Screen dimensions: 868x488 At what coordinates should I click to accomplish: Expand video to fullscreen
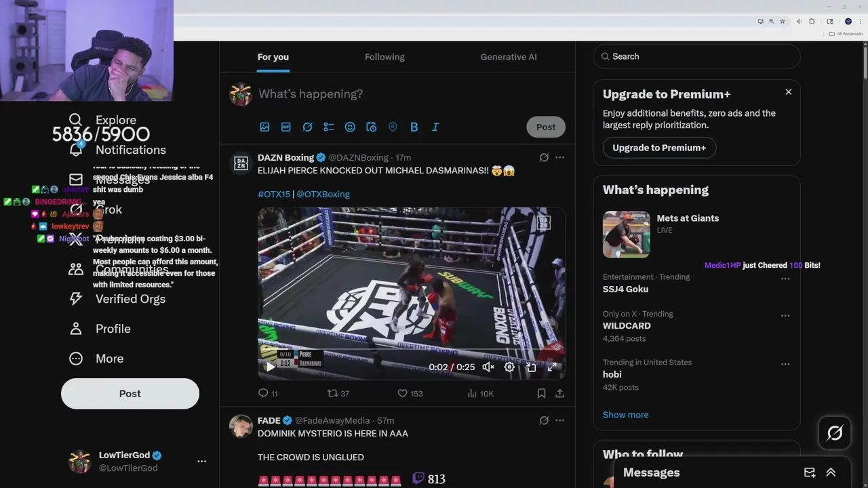coord(552,367)
